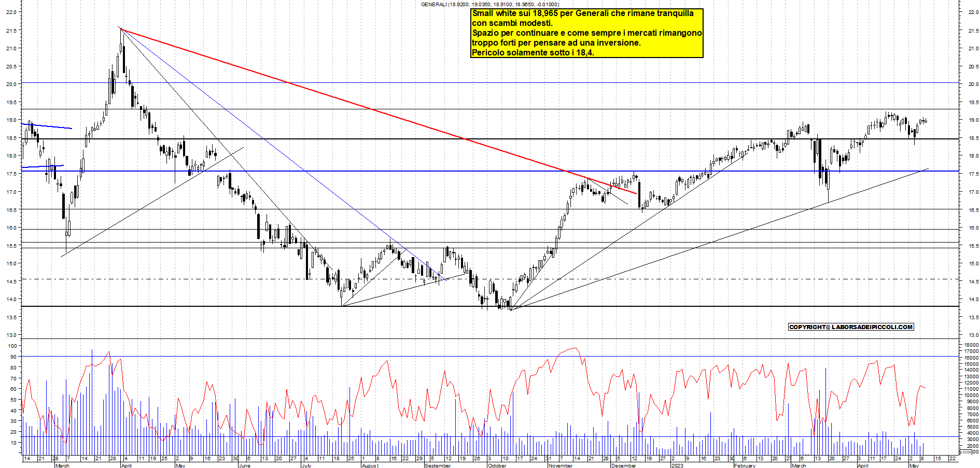Click the 13.5 label on left price axis

tap(11, 317)
